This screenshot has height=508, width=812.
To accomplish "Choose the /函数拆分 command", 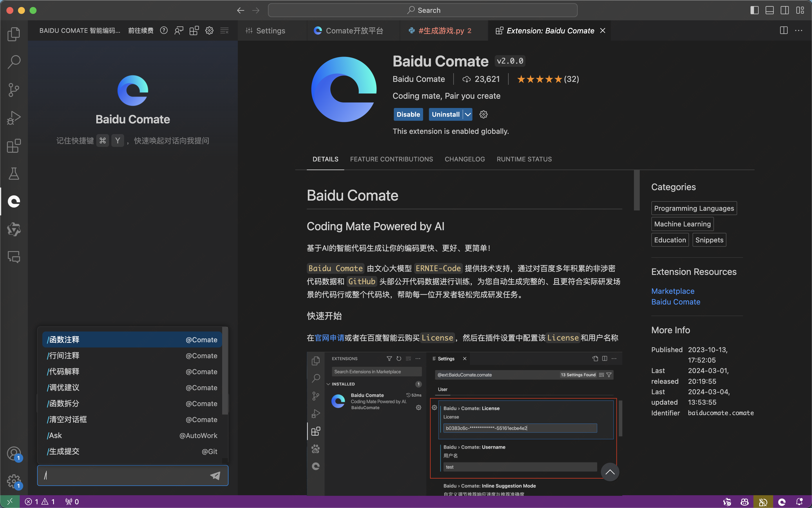I will (x=132, y=403).
